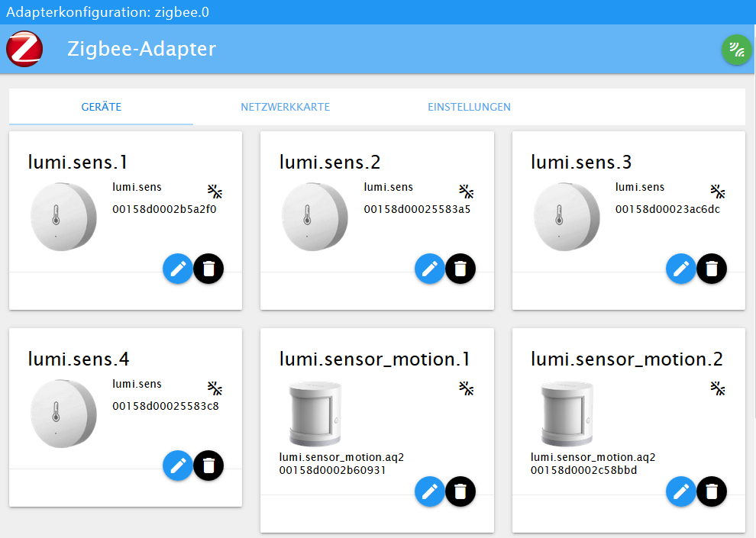Click model label above 00158d0002c58bbd
756x538 pixels.
pos(593,457)
